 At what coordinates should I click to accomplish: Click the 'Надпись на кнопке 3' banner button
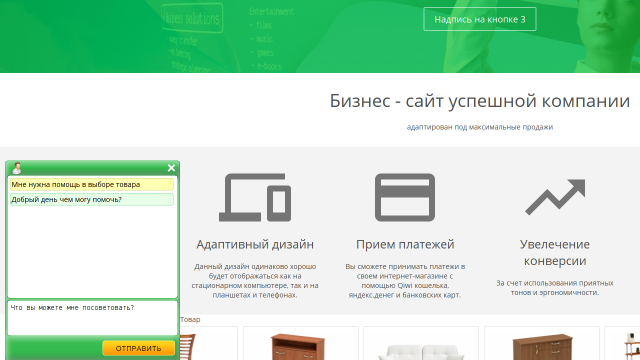pos(480,19)
